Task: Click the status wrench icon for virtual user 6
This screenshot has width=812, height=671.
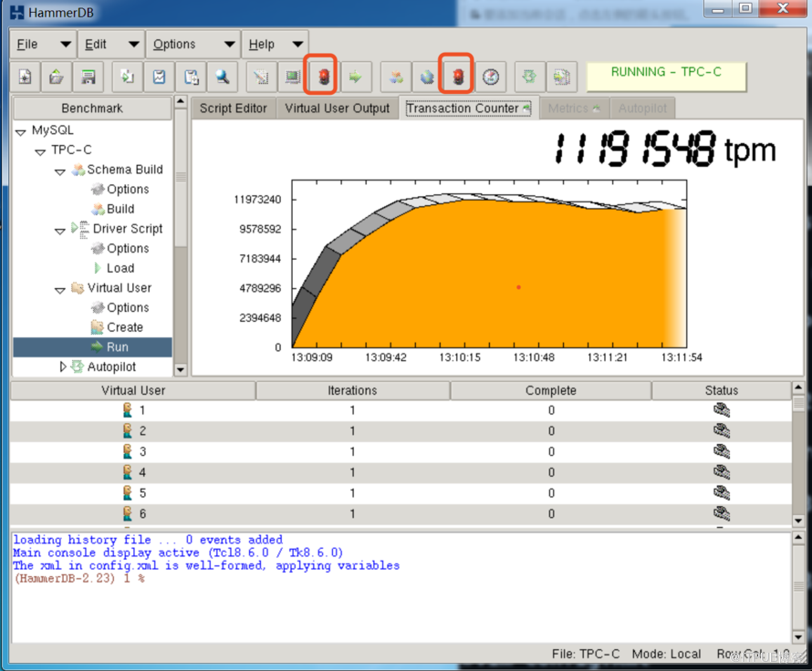Action: tap(722, 513)
